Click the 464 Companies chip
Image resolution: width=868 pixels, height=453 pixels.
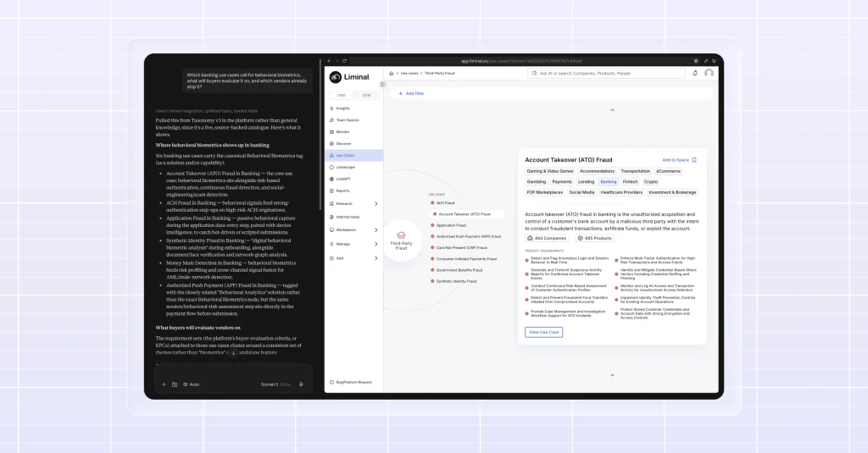pyautogui.click(x=547, y=239)
